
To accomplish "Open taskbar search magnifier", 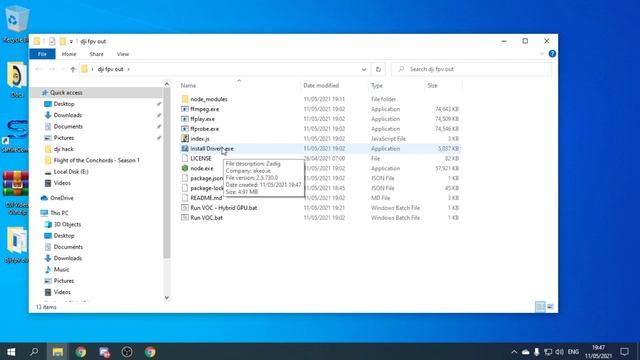I will tap(34, 352).
